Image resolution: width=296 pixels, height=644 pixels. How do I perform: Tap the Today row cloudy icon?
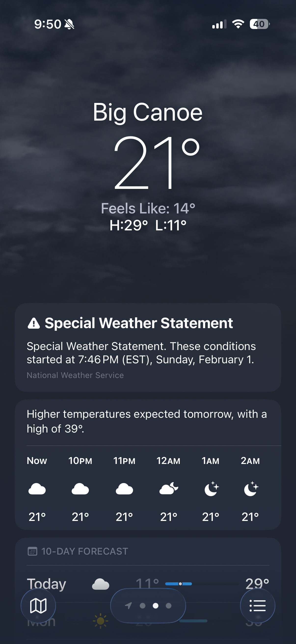tap(100, 584)
